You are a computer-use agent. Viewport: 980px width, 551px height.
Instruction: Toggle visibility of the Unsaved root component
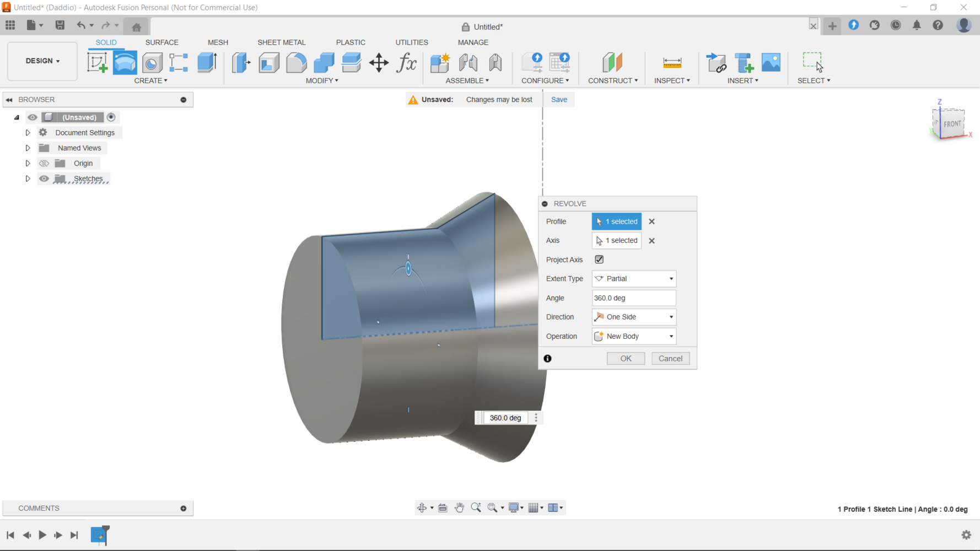[33, 117]
